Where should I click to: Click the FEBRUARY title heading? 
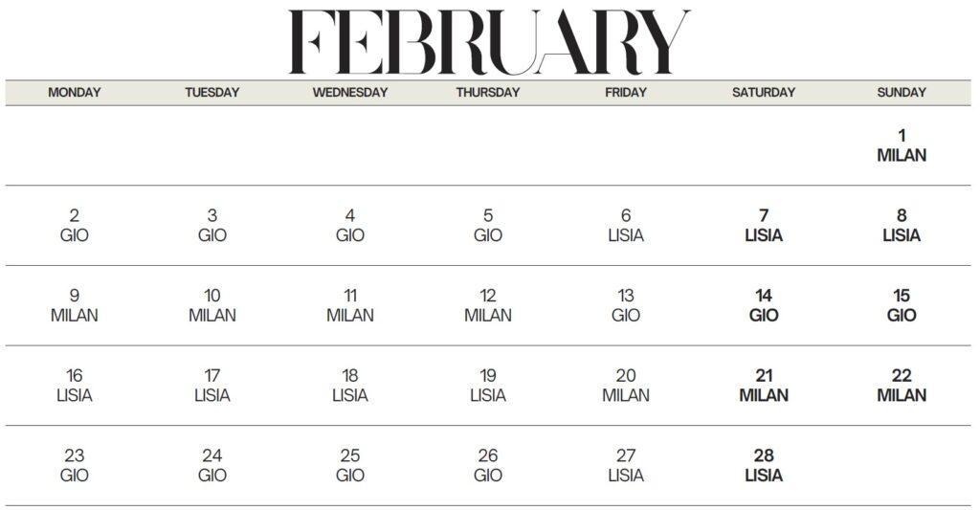point(489,42)
